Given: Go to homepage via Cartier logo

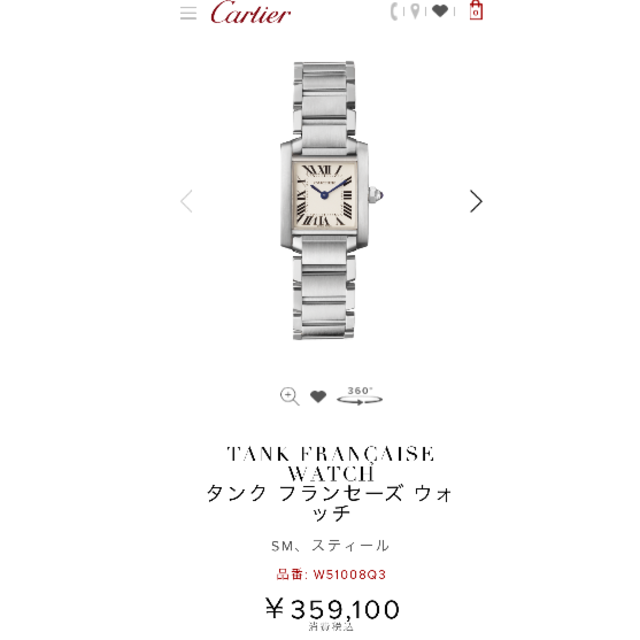Looking at the screenshot, I should tap(250, 12).
